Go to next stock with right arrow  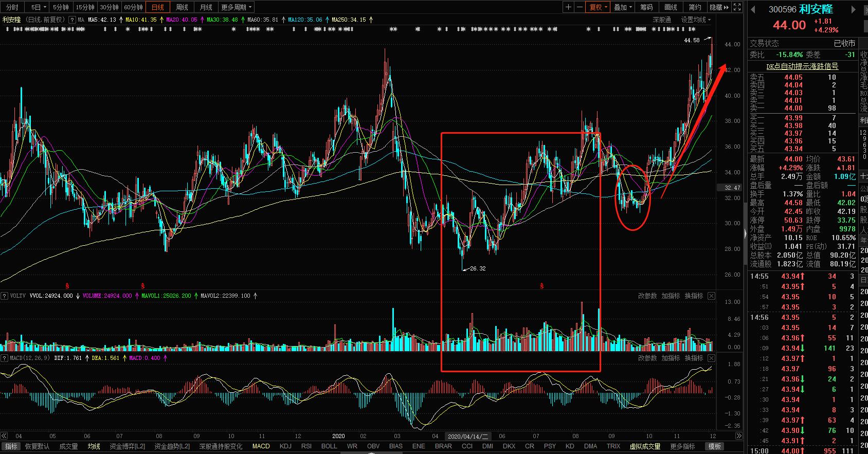point(854,10)
